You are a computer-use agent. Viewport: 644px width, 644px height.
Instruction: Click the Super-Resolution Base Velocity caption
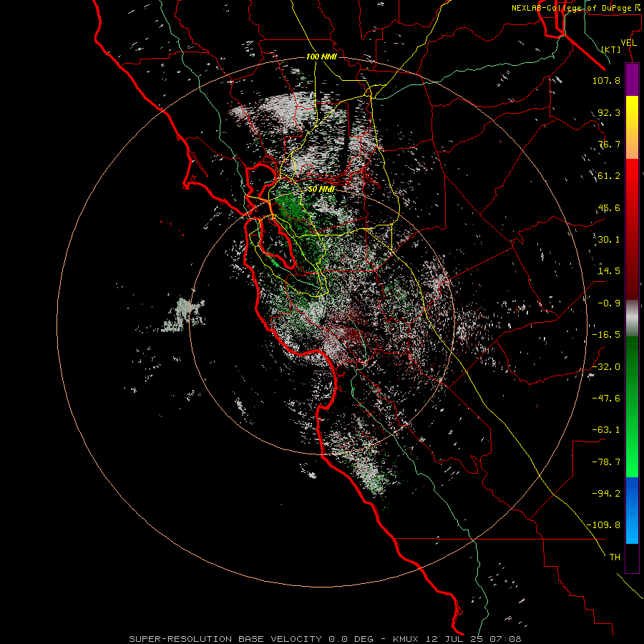[325, 639]
